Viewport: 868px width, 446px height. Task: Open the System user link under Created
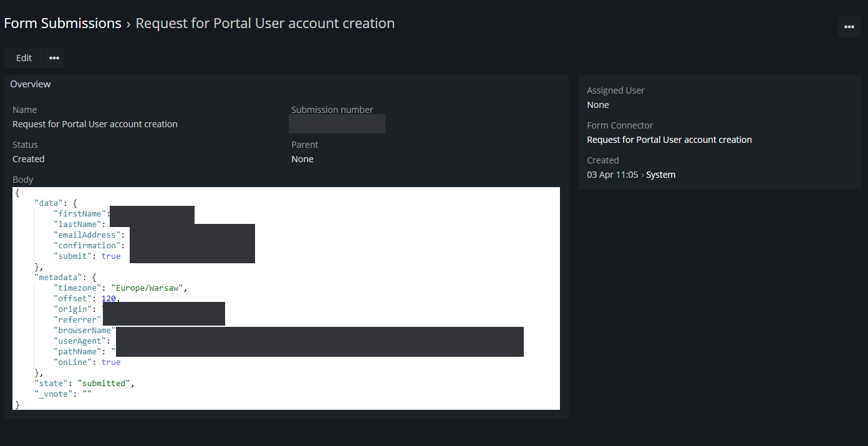660,175
